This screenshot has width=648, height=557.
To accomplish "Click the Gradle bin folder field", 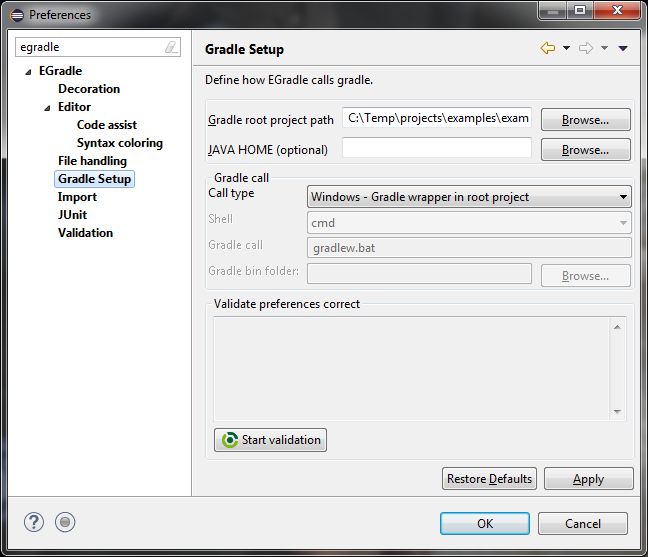I will (419, 274).
